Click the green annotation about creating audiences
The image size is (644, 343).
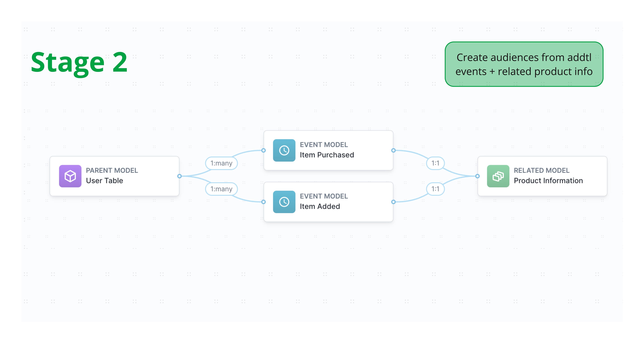(x=524, y=64)
